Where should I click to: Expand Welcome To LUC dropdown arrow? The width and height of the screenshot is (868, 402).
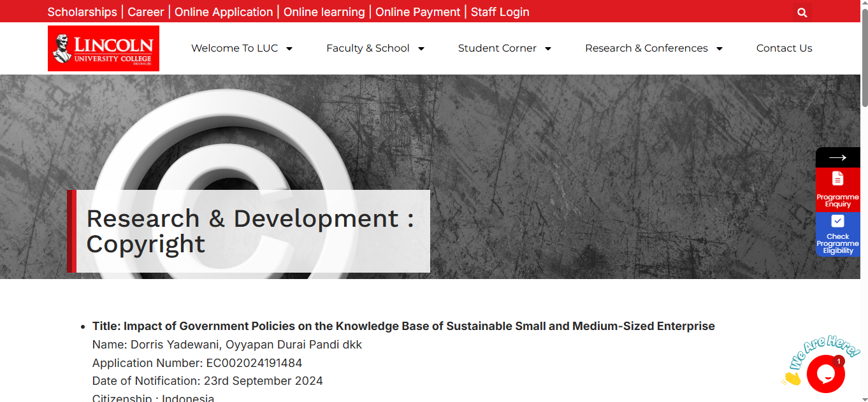coord(289,48)
